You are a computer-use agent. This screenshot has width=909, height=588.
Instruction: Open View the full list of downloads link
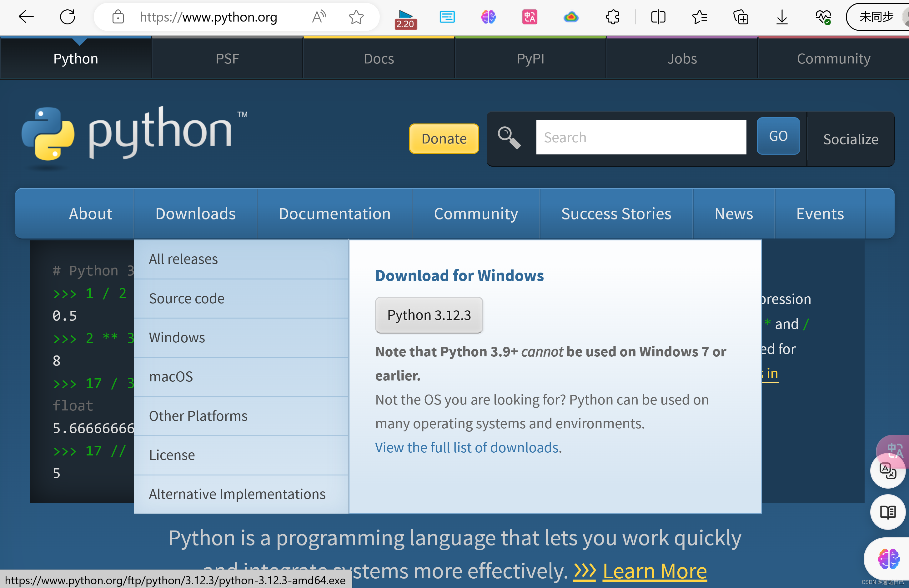click(x=466, y=447)
